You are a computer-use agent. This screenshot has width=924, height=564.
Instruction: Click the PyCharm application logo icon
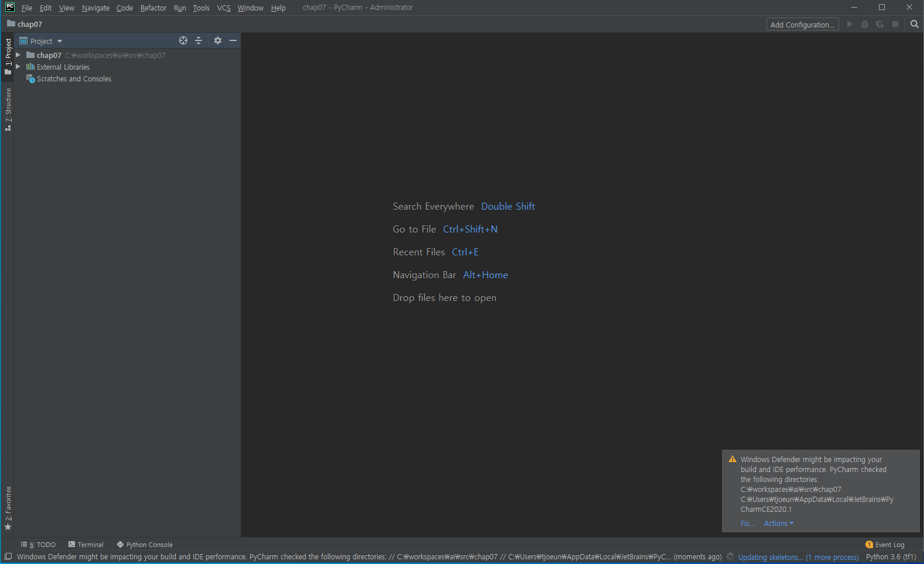10,7
